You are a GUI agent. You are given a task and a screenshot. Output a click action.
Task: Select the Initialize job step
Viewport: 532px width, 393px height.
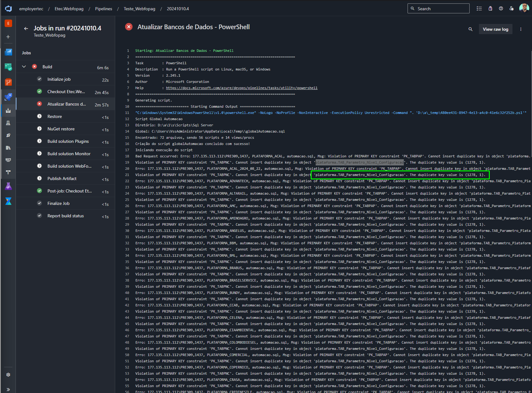65,79
